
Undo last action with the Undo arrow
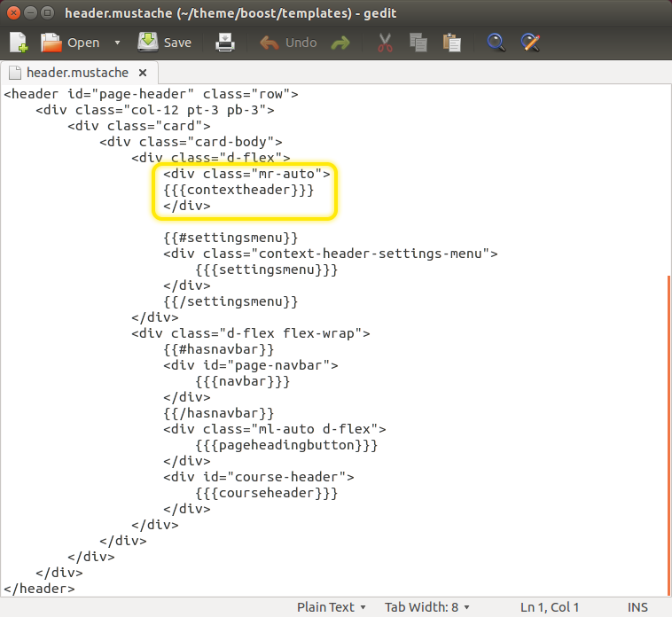[x=270, y=43]
